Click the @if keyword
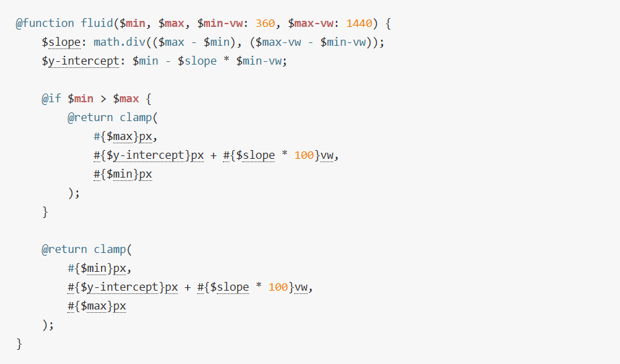 (51, 99)
